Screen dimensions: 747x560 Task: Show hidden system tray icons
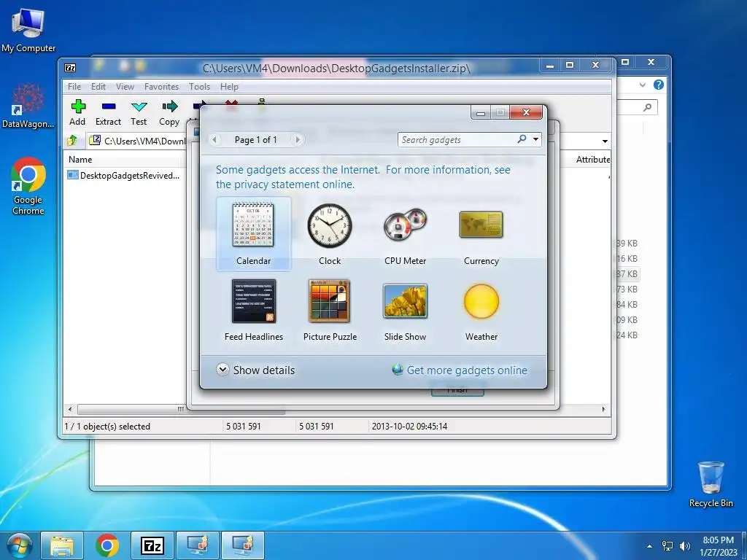click(649, 546)
